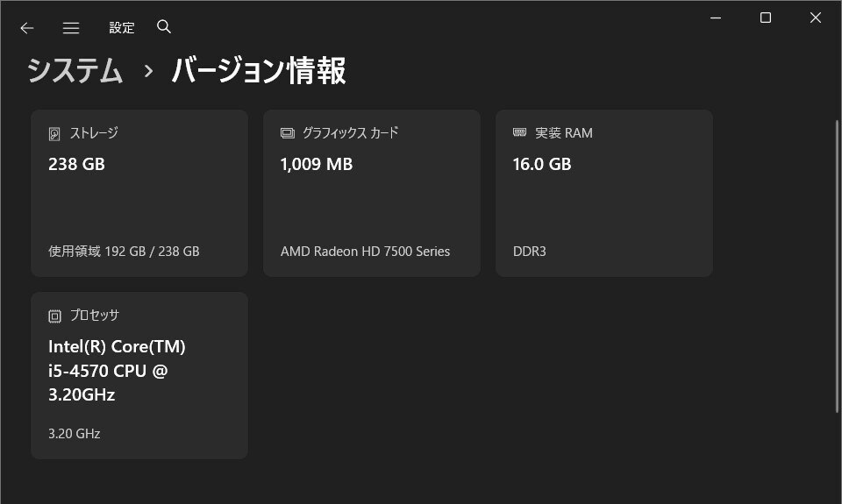The width and height of the screenshot is (842, 504).
Task: Click the processor chip icon
Action: click(x=54, y=316)
